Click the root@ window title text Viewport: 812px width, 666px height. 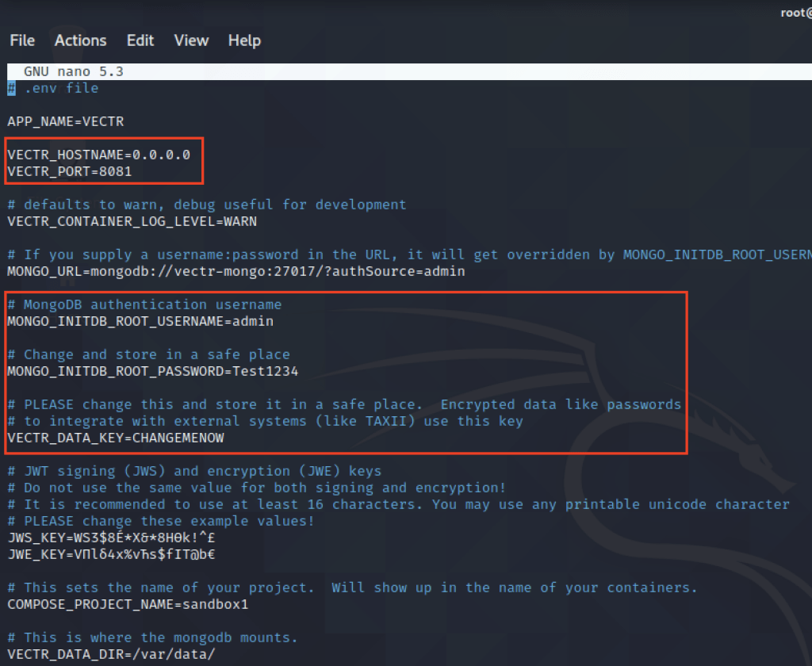(795, 13)
